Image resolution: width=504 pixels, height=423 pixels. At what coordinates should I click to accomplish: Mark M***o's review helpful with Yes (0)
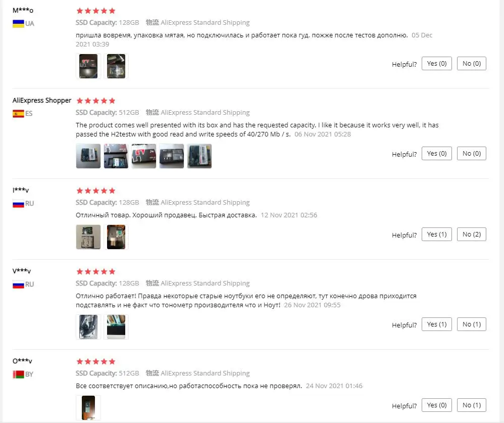tap(436, 64)
